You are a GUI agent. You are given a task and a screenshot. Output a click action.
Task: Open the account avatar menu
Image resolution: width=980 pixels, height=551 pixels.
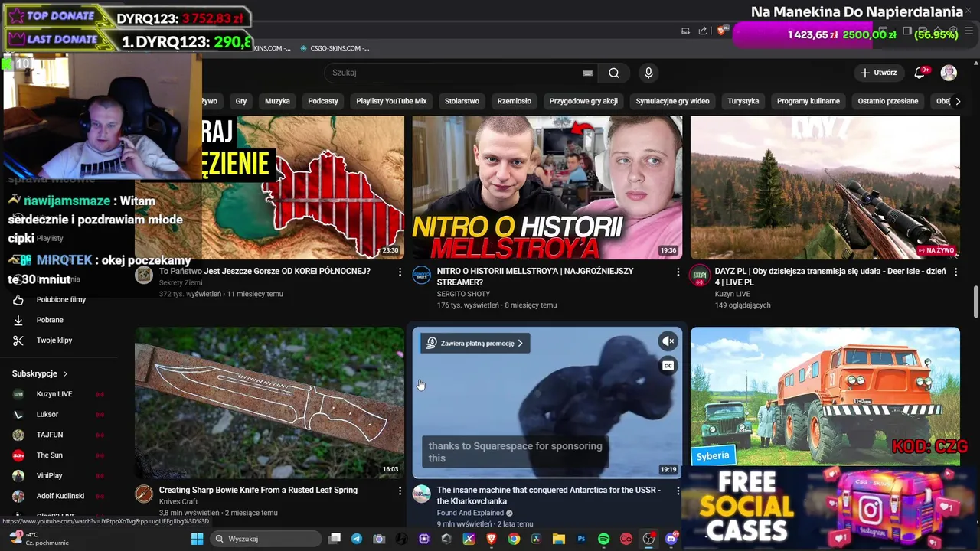pyautogui.click(x=949, y=73)
